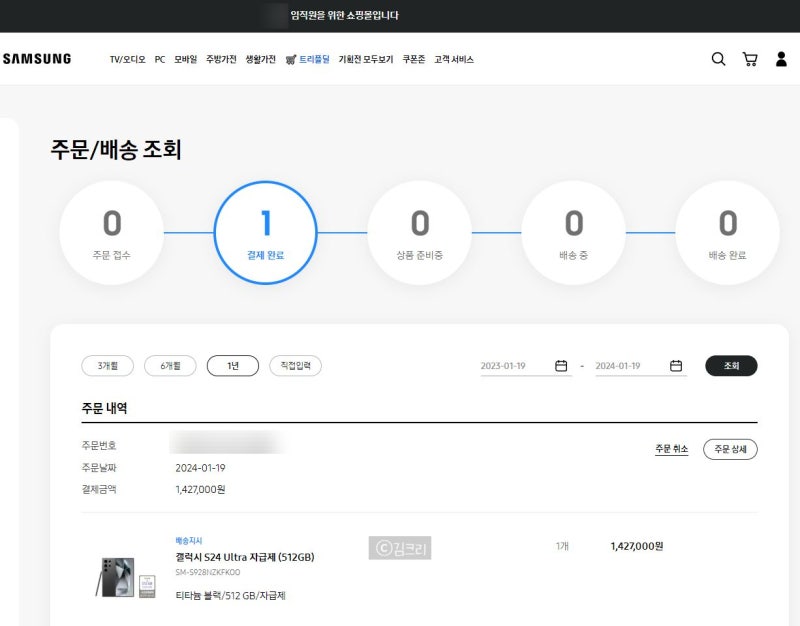This screenshot has width=800, height=626.
Task: Click 티타늄 블랙/512 GB/자급제 option text
Action: pos(231,595)
